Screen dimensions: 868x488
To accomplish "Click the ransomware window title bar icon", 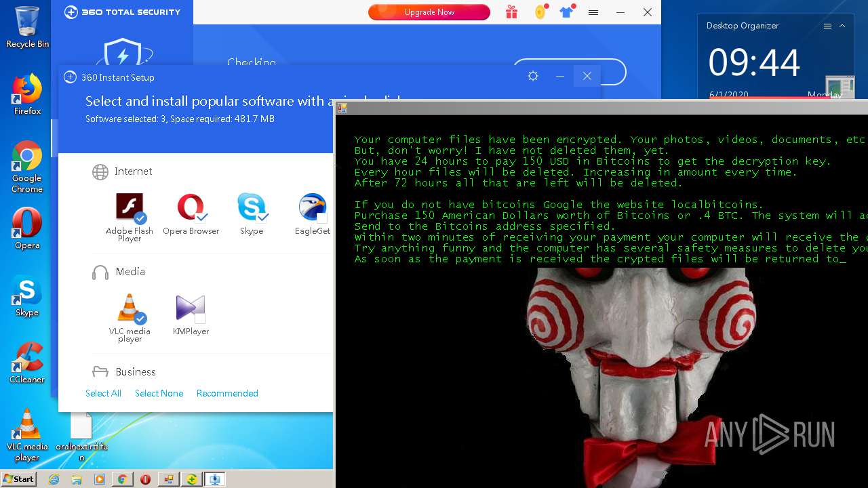I will click(342, 107).
